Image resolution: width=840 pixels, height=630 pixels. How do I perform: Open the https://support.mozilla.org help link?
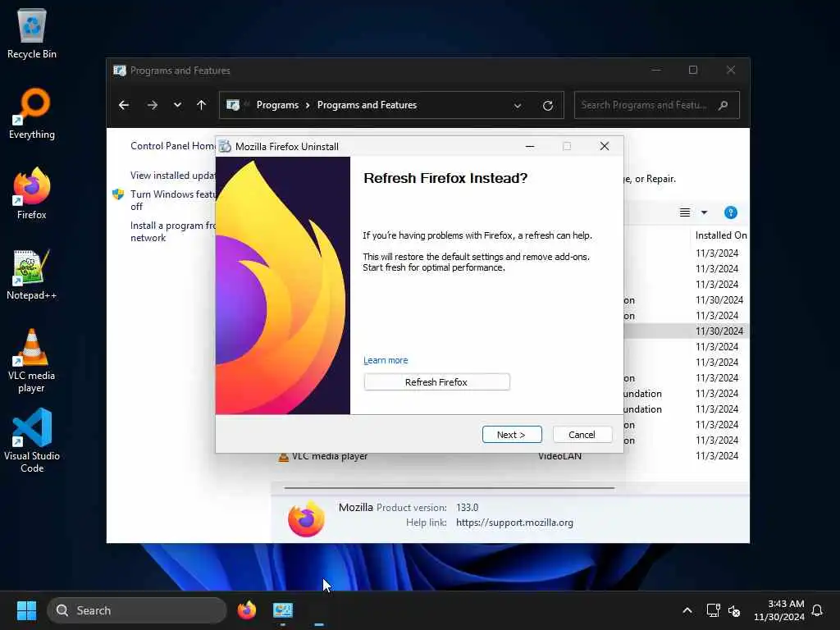coord(514,523)
